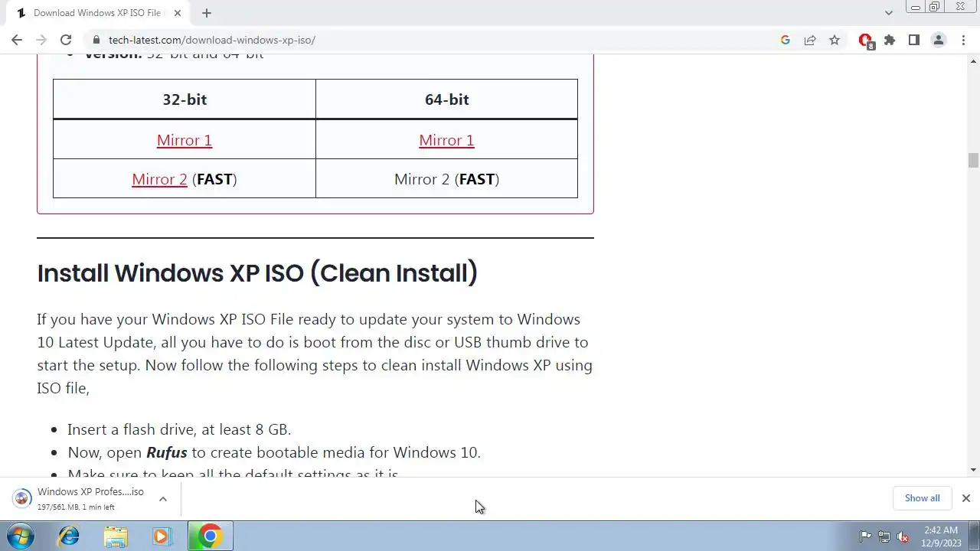Click Show all downloads button
980x551 pixels.
click(x=922, y=498)
